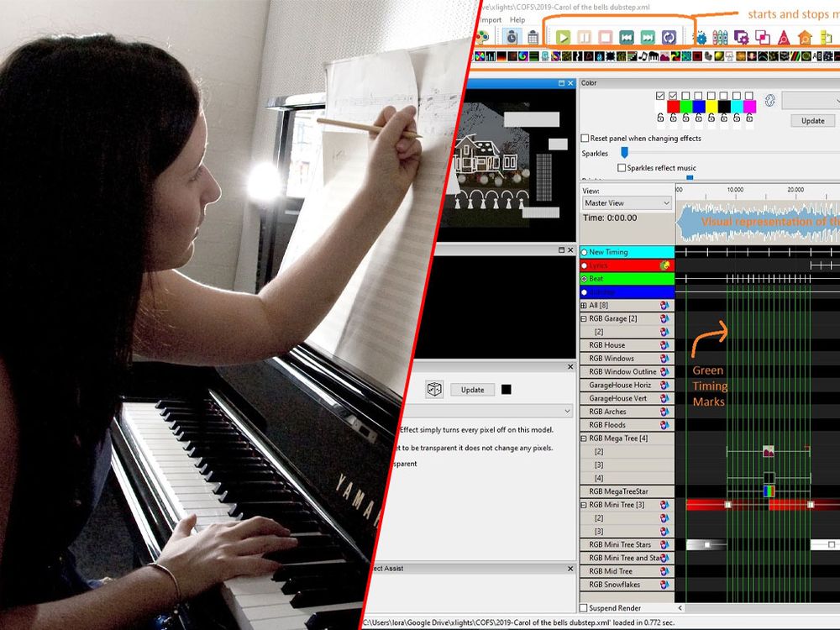Expand the All [8] group
Screen dimensions: 840x630
click(584, 306)
